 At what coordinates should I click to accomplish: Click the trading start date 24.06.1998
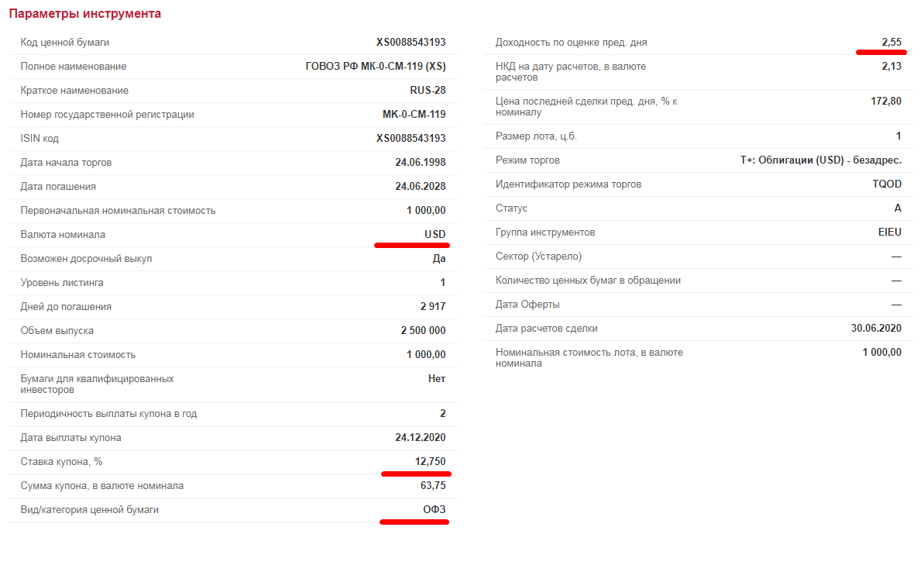pos(420,163)
